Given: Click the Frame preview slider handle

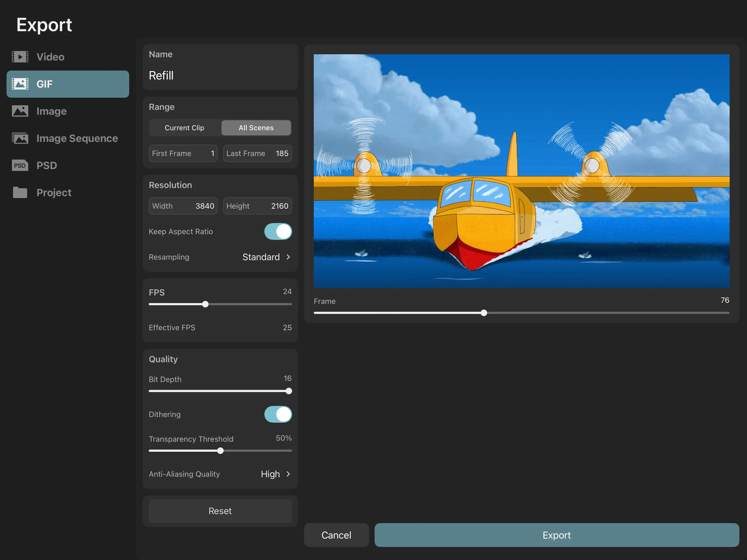Looking at the screenshot, I should tap(484, 313).
